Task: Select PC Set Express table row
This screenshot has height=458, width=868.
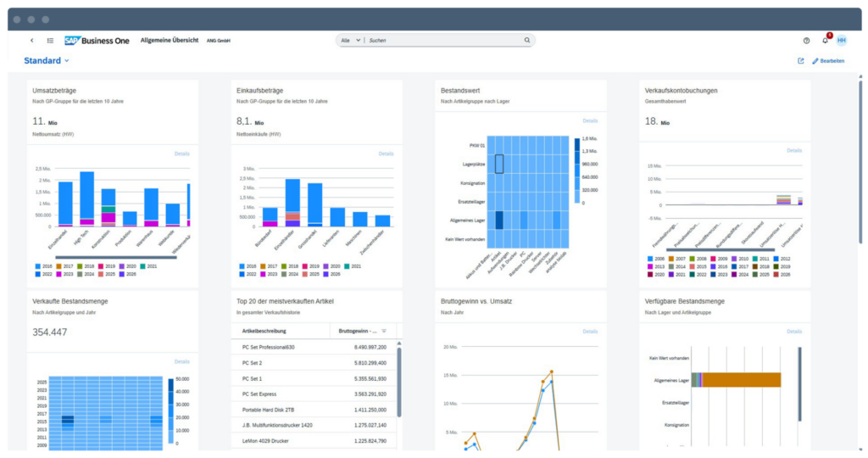Action: (314, 394)
